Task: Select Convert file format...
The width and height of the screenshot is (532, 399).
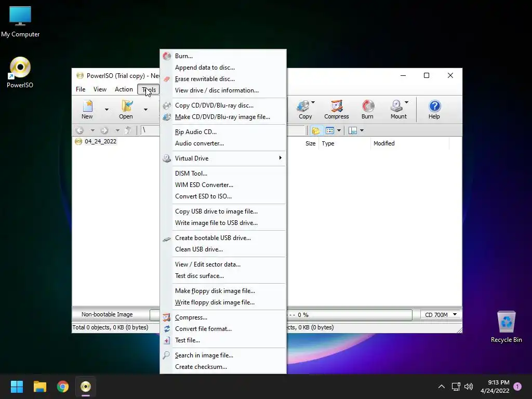Action: click(223, 329)
